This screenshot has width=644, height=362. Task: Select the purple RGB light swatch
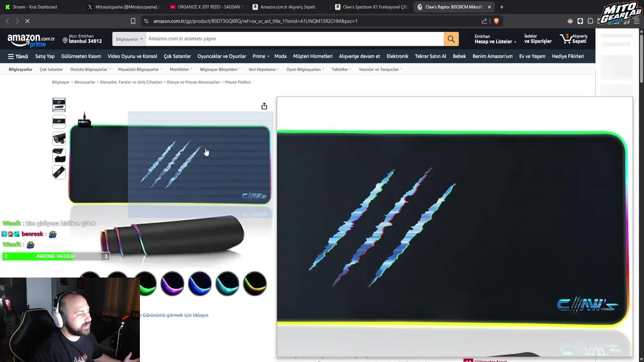tap(173, 284)
